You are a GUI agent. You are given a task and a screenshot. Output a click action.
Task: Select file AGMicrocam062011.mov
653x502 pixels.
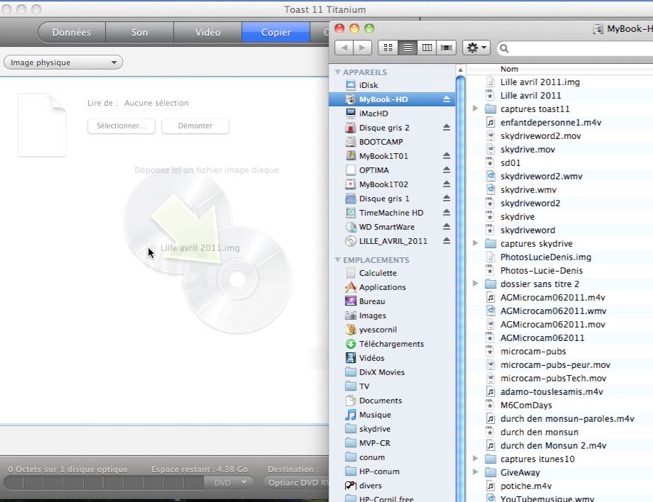(553, 324)
